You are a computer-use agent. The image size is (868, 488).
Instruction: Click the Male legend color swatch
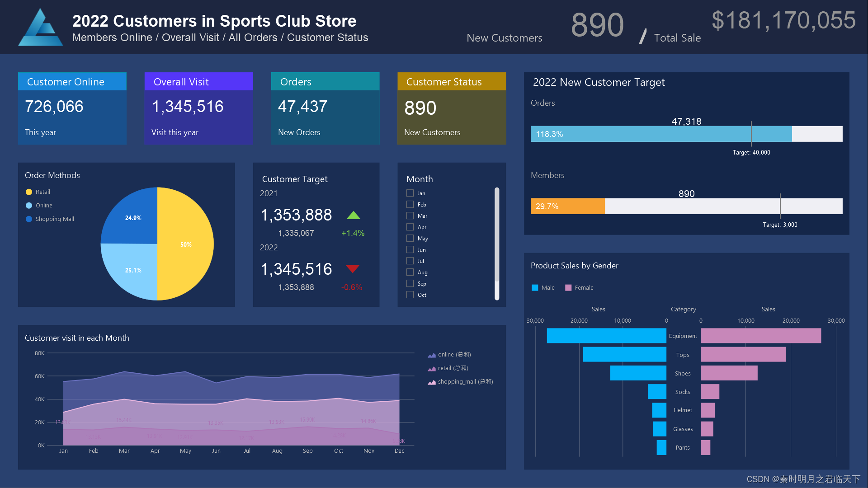[535, 288]
